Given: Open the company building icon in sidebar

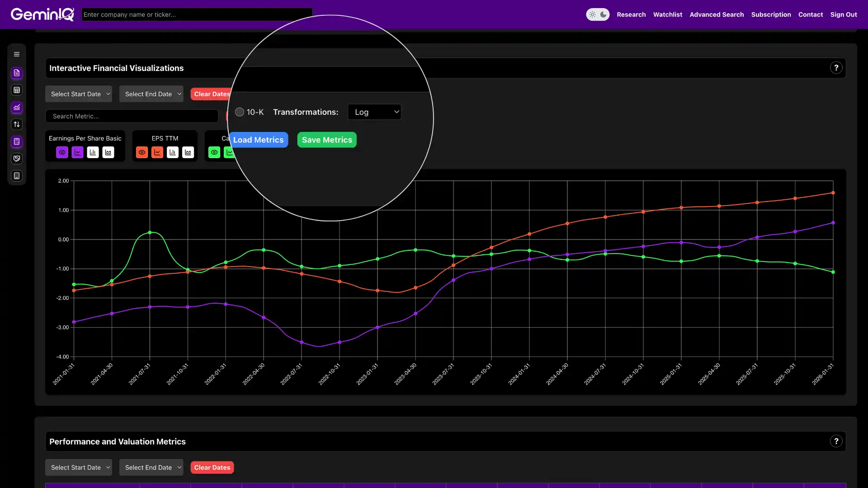Looking at the screenshot, I should pyautogui.click(x=17, y=176).
